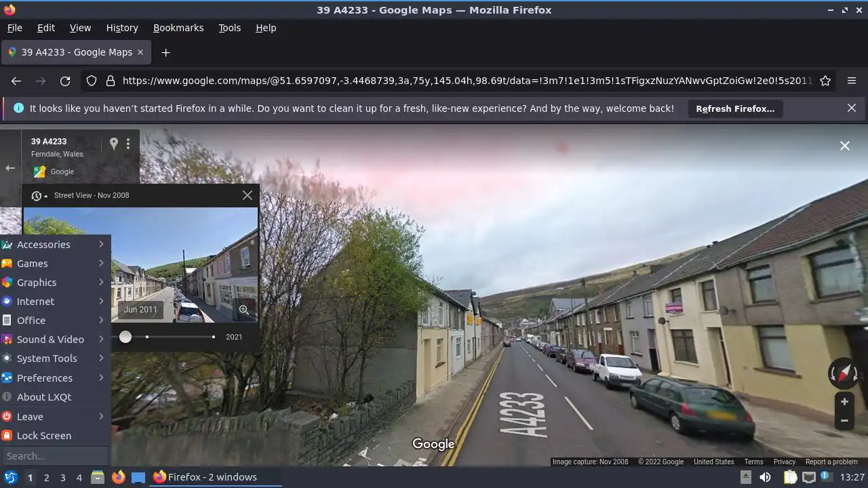The height and width of the screenshot is (488, 868).
Task: Expand the Games submenu
Action: [55, 264]
